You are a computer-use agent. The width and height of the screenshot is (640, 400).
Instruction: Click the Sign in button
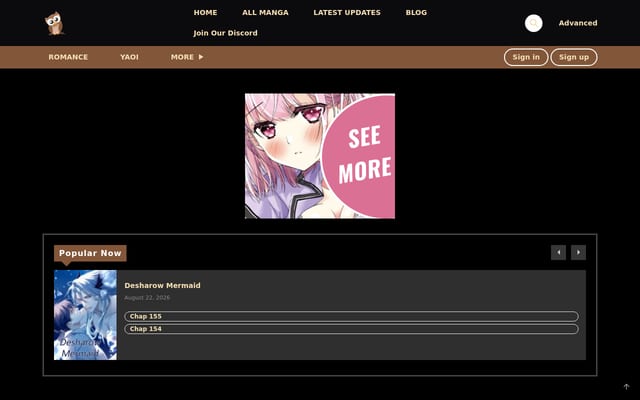tap(526, 57)
